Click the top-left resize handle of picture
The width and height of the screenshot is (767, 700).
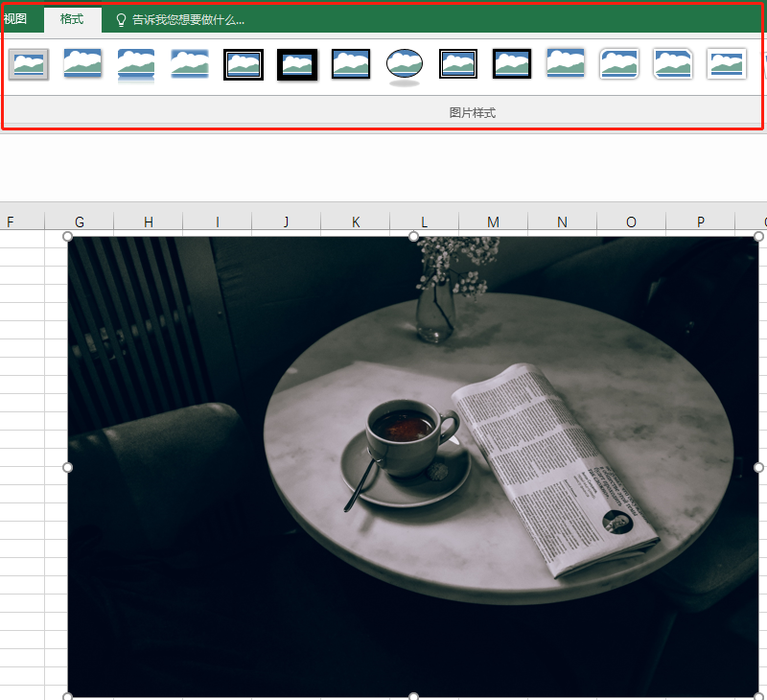point(67,237)
